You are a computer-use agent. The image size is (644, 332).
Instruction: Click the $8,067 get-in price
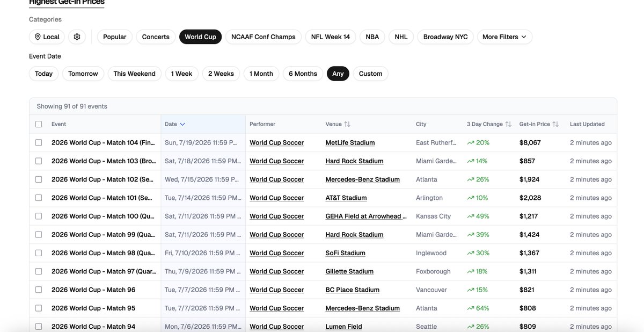click(x=530, y=143)
